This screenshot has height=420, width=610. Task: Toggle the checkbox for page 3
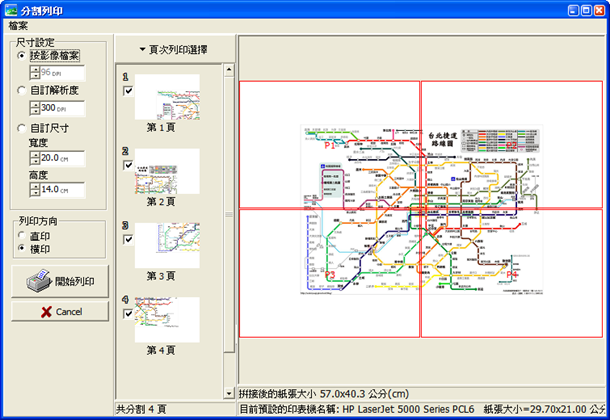coord(128,240)
